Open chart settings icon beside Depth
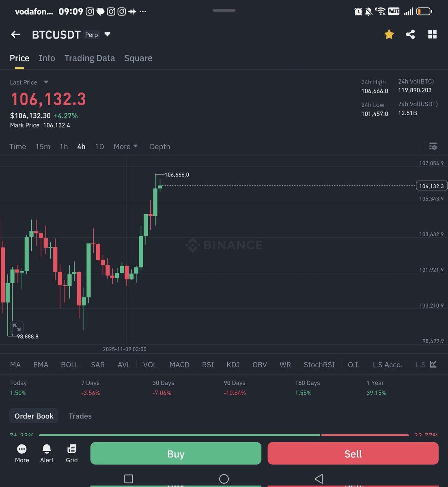 433,146
